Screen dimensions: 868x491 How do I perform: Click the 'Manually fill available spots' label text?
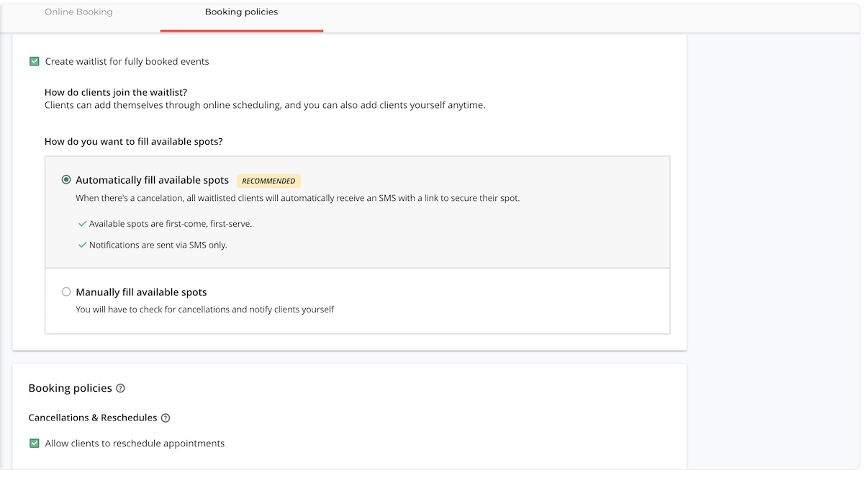tap(141, 292)
